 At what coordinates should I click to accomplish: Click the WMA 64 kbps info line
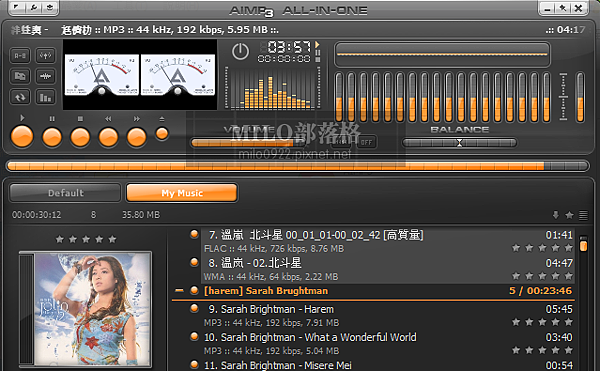(271, 277)
